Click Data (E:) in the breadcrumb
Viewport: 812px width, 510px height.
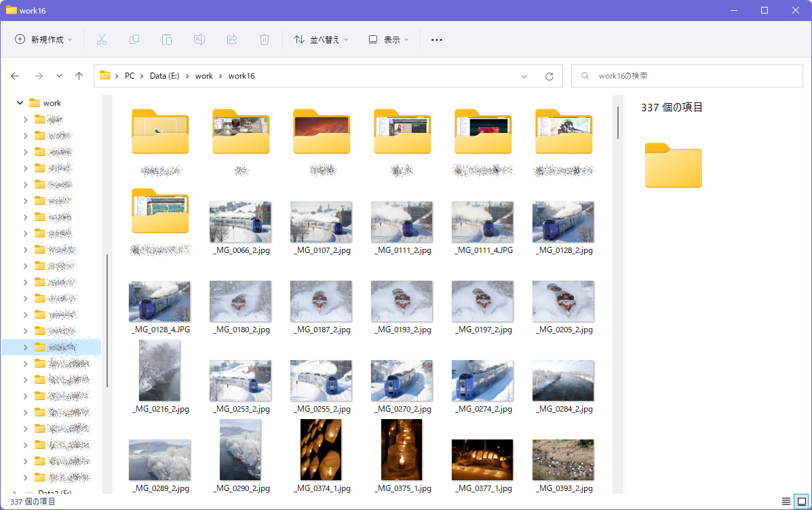[165, 76]
